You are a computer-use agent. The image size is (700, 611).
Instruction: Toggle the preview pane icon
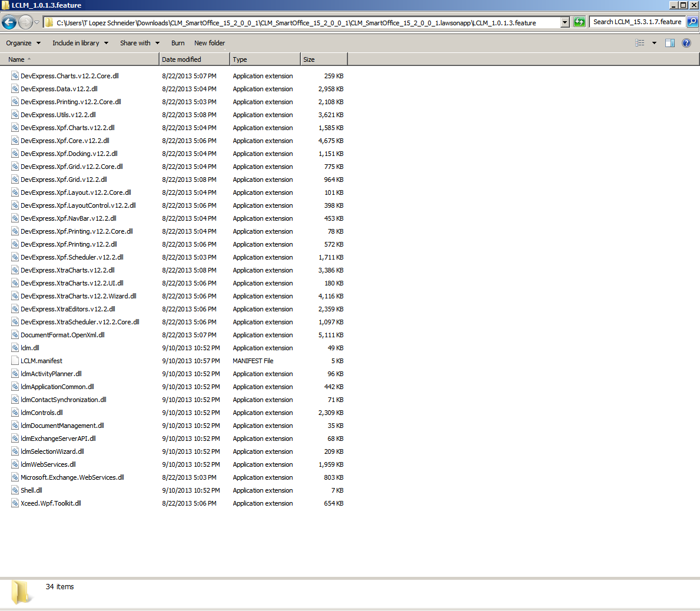coord(669,43)
